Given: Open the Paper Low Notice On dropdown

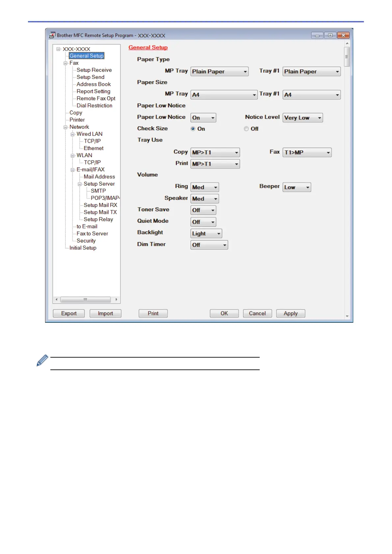Looking at the screenshot, I should point(203,118).
